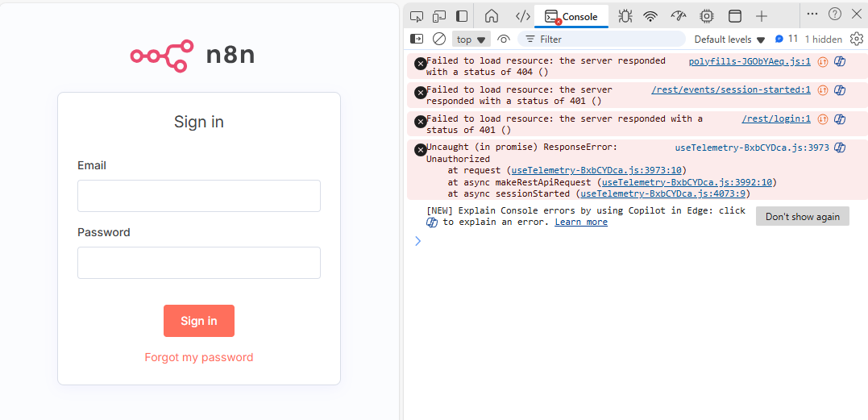Screen dimensions: 868x420
Task: Select the Console tab
Action: 571,16
